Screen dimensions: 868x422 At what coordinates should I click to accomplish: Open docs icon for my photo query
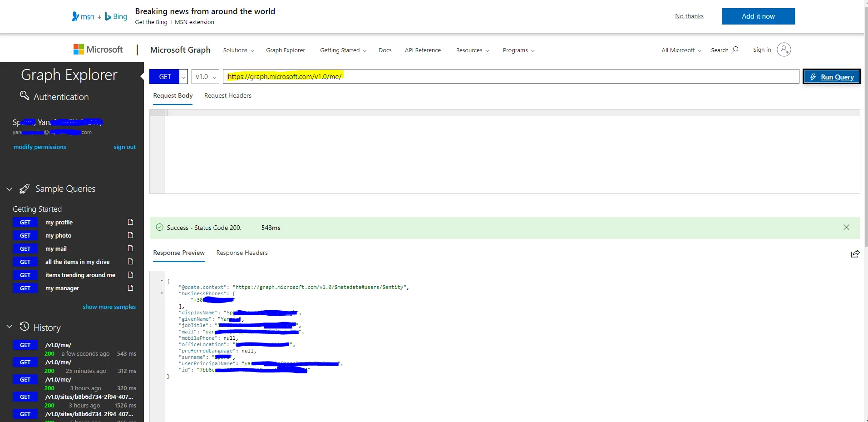(131, 235)
